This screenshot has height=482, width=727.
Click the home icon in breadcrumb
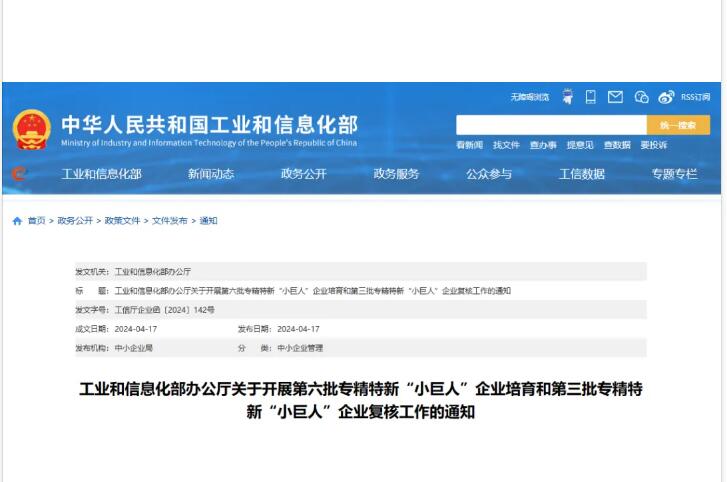tap(17, 221)
